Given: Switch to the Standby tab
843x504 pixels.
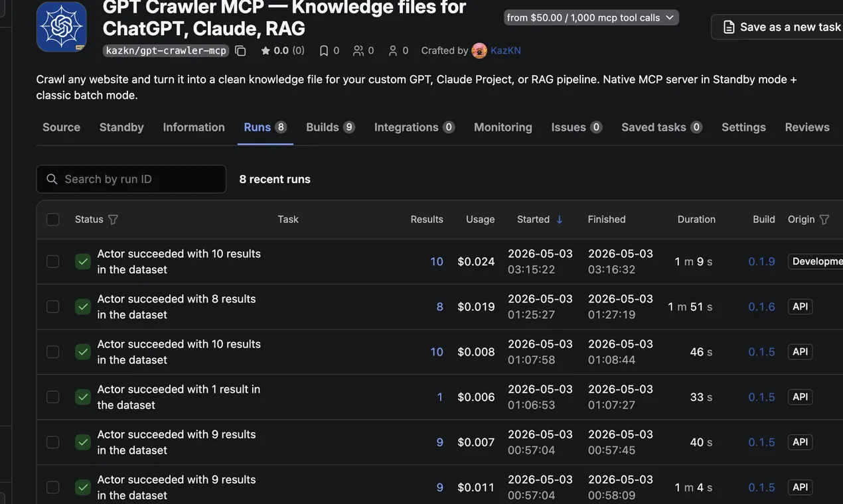Looking at the screenshot, I should tap(121, 127).
